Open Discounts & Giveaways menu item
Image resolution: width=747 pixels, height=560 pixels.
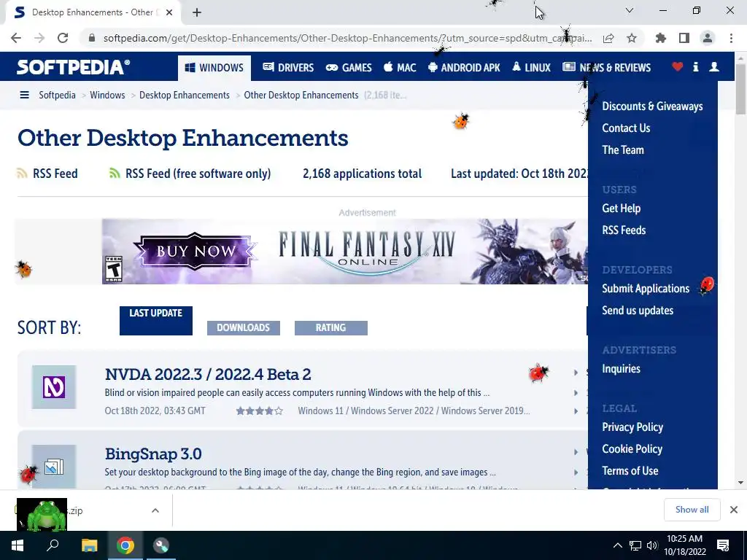[652, 106]
